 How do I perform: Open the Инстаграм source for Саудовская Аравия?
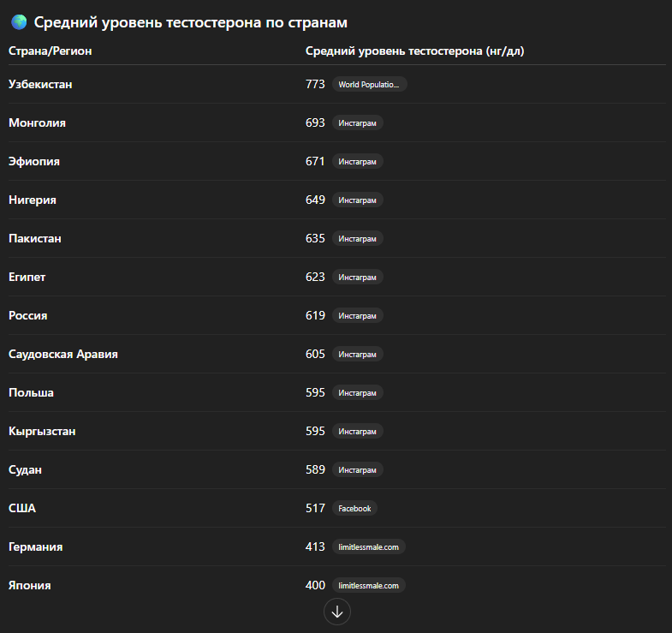tap(357, 355)
